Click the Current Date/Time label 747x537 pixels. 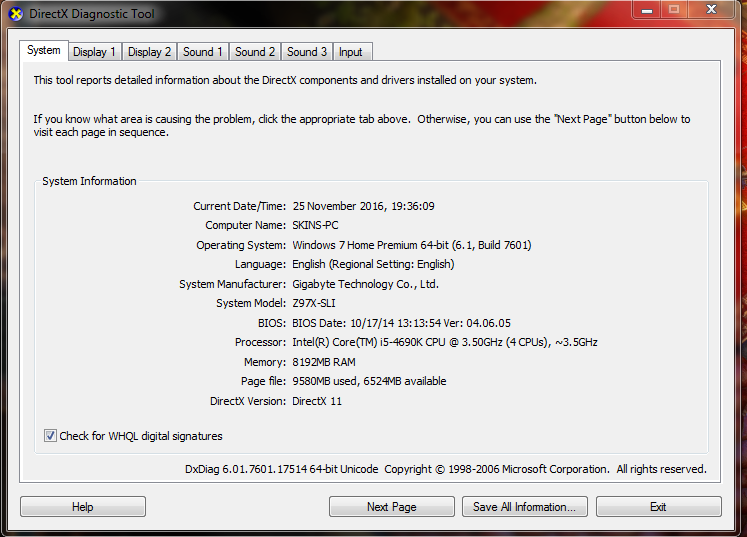click(x=240, y=206)
